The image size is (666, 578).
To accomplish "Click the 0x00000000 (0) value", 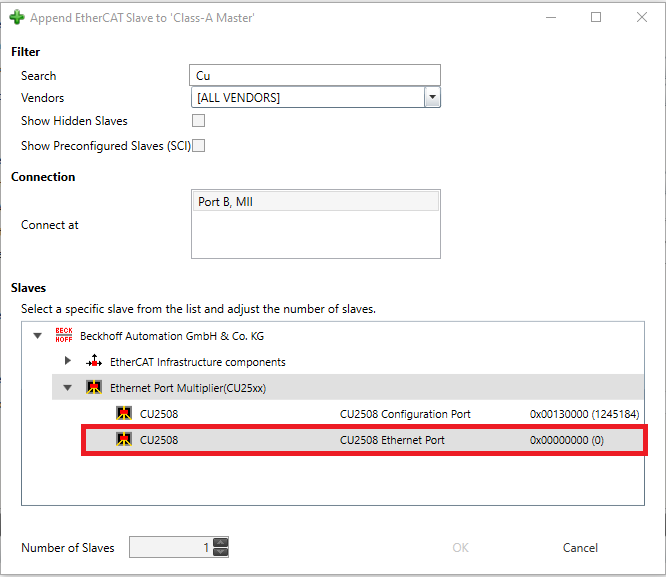I will click(x=567, y=440).
